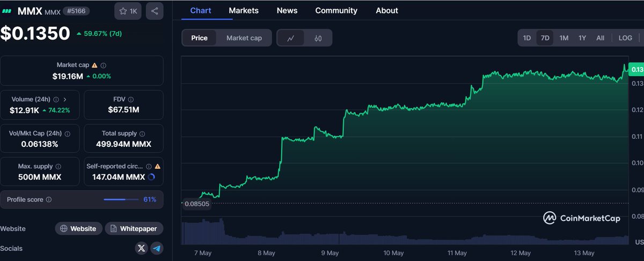Click the $67.51M FDV value
Image resolution: width=644 pixels, height=261 pixels.
point(124,110)
